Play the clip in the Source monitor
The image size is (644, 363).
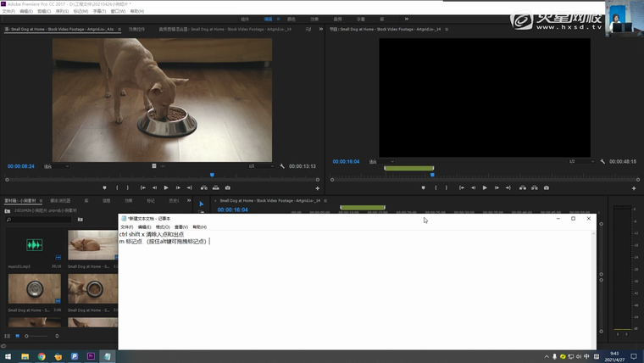166,187
